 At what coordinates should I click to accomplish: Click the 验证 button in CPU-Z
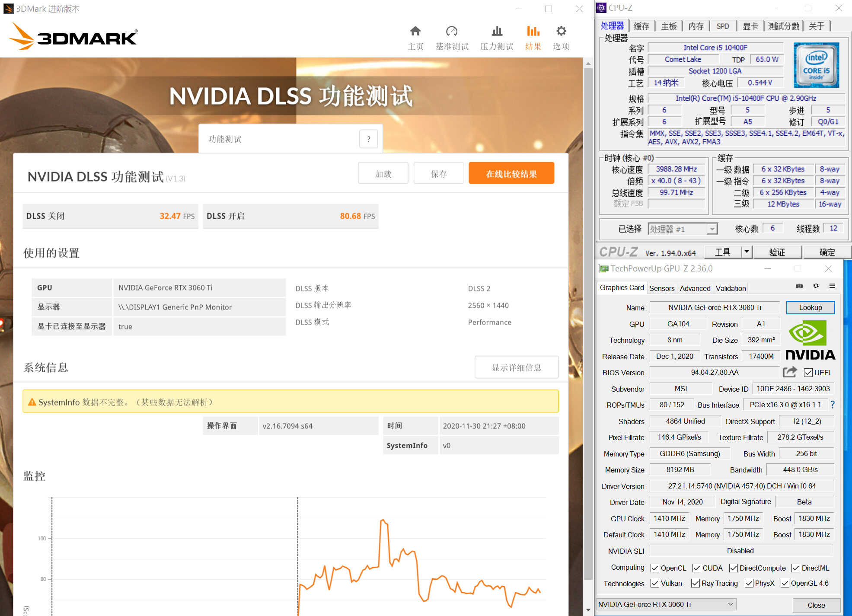click(777, 252)
